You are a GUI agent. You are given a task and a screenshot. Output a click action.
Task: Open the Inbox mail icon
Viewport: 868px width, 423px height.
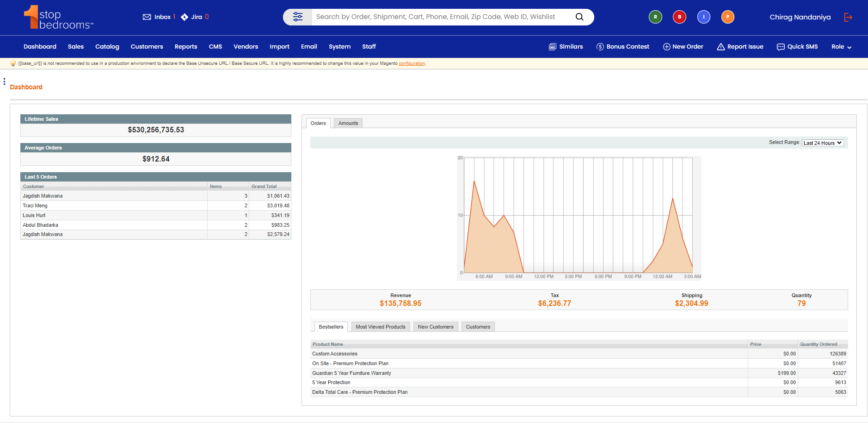tap(147, 17)
